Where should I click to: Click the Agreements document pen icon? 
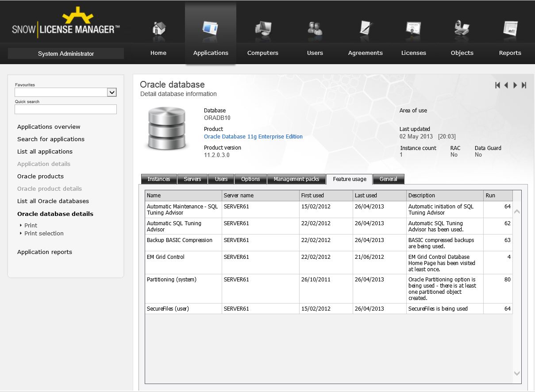click(366, 29)
